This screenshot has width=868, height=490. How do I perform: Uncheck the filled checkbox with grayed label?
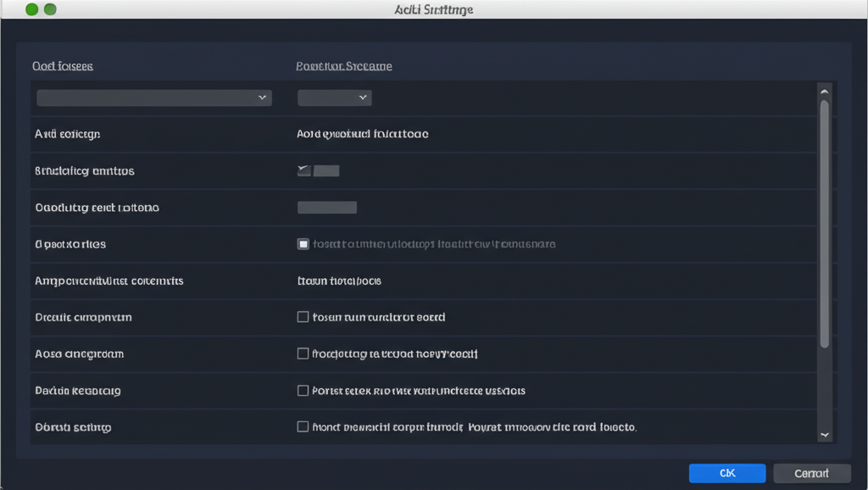click(x=303, y=244)
